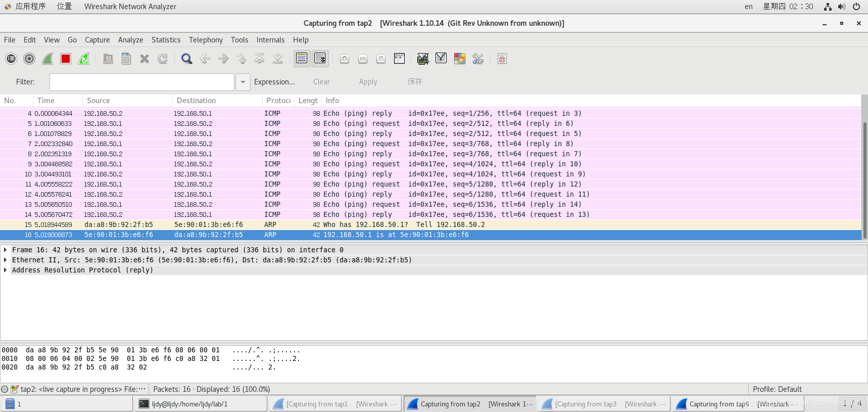868x412 pixels.
Task: Go to specific packet number icon
Action: click(242, 59)
